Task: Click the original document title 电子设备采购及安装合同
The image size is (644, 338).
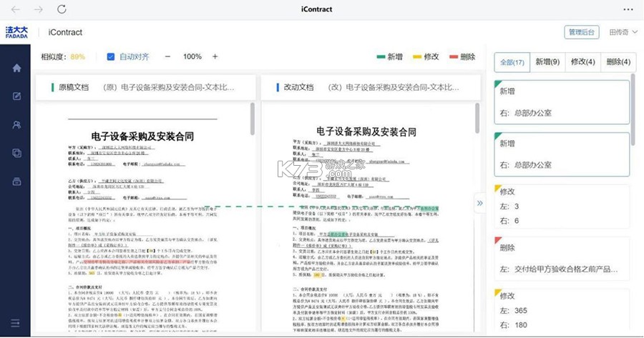Action: click(x=142, y=136)
